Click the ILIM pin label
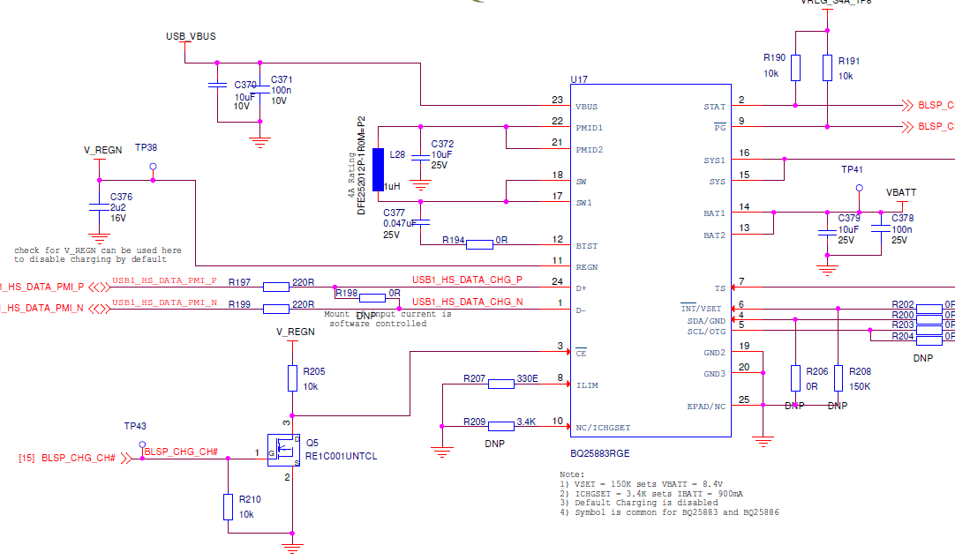This screenshot has height=560, width=955. point(587,385)
